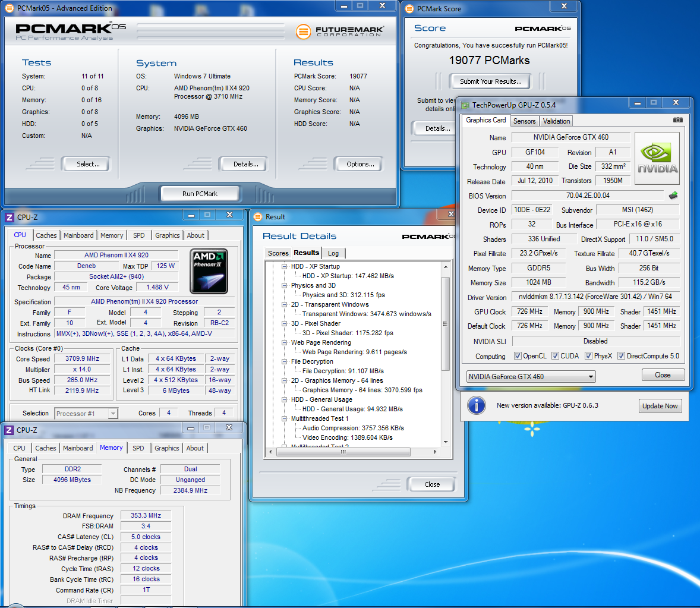This screenshot has height=608, width=700.
Task: Click the Run PCMark button
Action: pos(200,194)
